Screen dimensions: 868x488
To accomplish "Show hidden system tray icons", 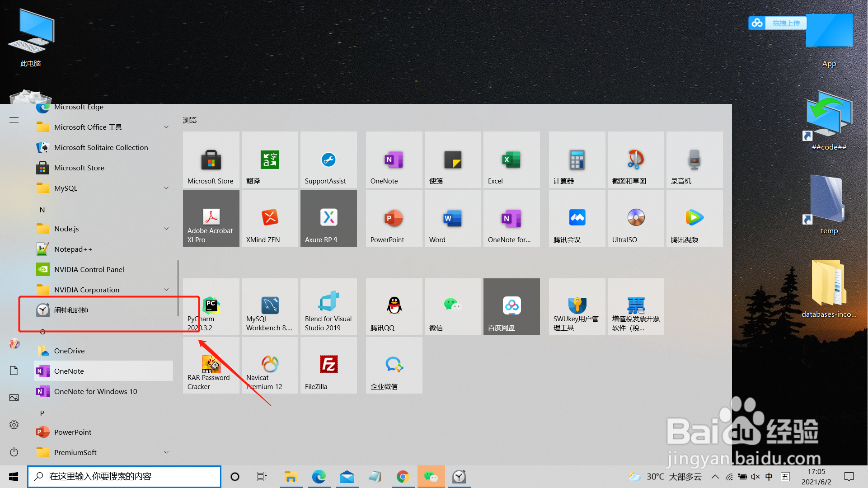I will click(715, 477).
